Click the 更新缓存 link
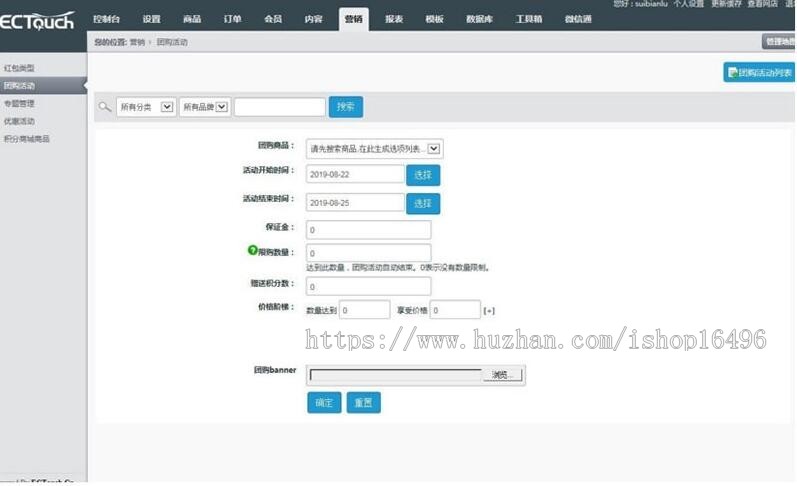The height and width of the screenshot is (486, 797). coord(726,4)
